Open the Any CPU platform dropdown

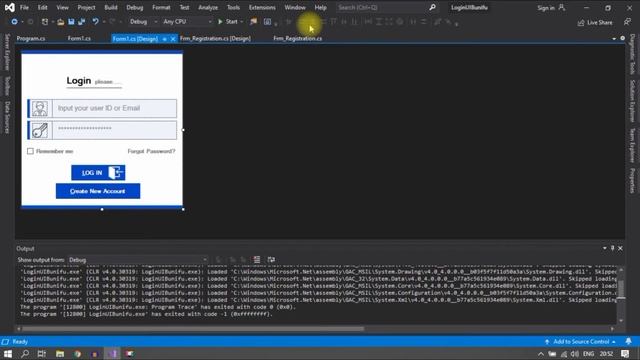187,22
